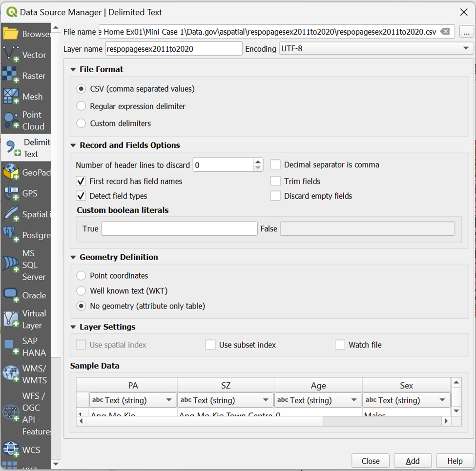Viewport: 476px width, 471px height.
Task: Open the GPS source icon
Action: point(11,193)
